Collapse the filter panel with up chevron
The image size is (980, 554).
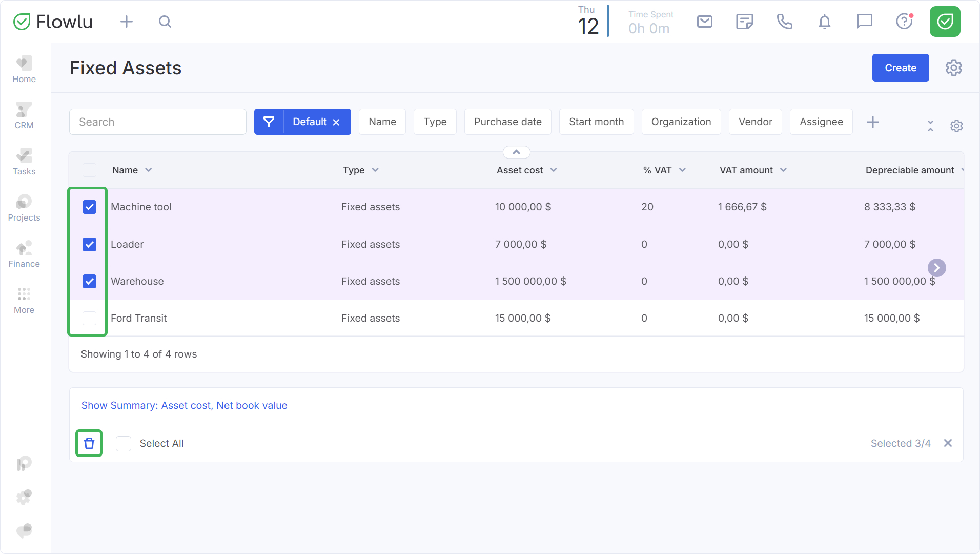coord(517,152)
